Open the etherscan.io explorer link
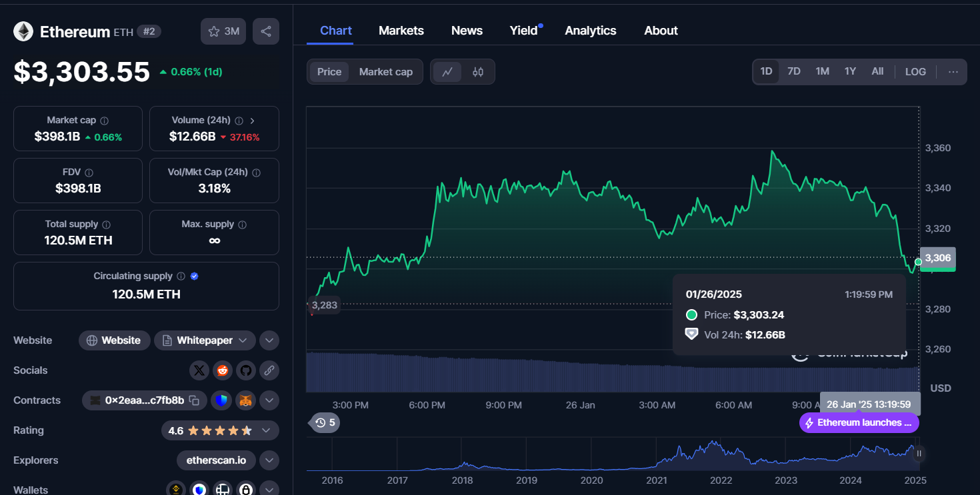 [216, 460]
